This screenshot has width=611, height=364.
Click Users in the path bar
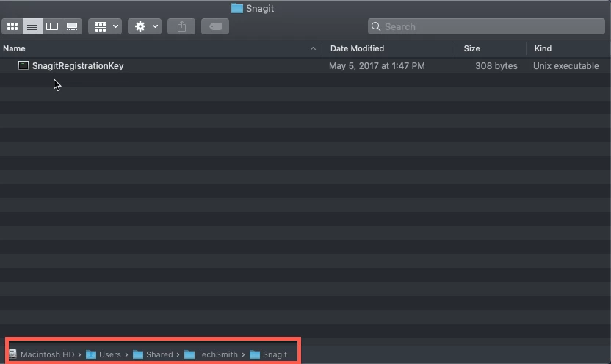110,354
